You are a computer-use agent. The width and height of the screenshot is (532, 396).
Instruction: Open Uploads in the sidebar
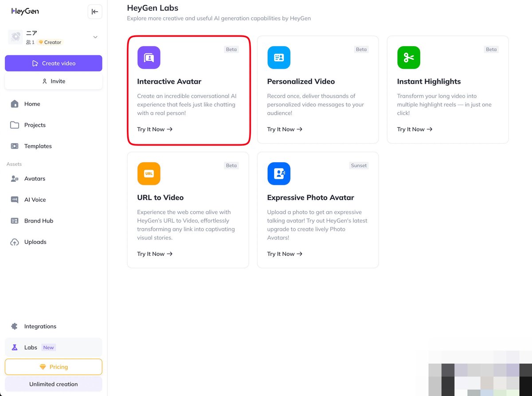(x=35, y=242)
